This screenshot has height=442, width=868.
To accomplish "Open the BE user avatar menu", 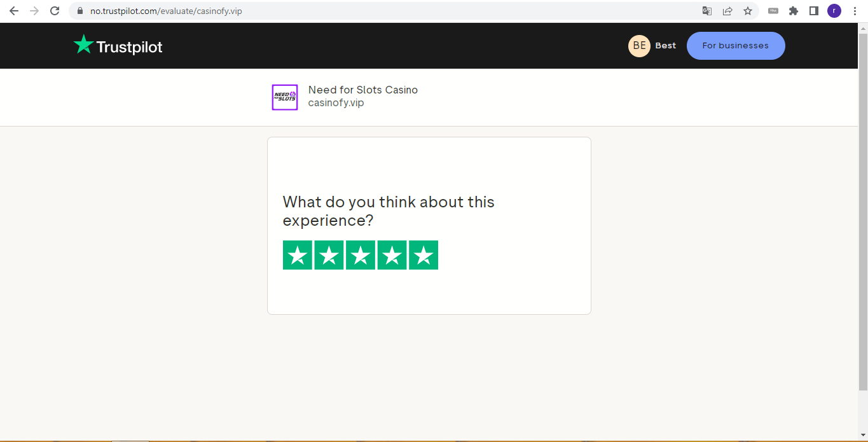I will pyautogui.click(x=639, y=46).
